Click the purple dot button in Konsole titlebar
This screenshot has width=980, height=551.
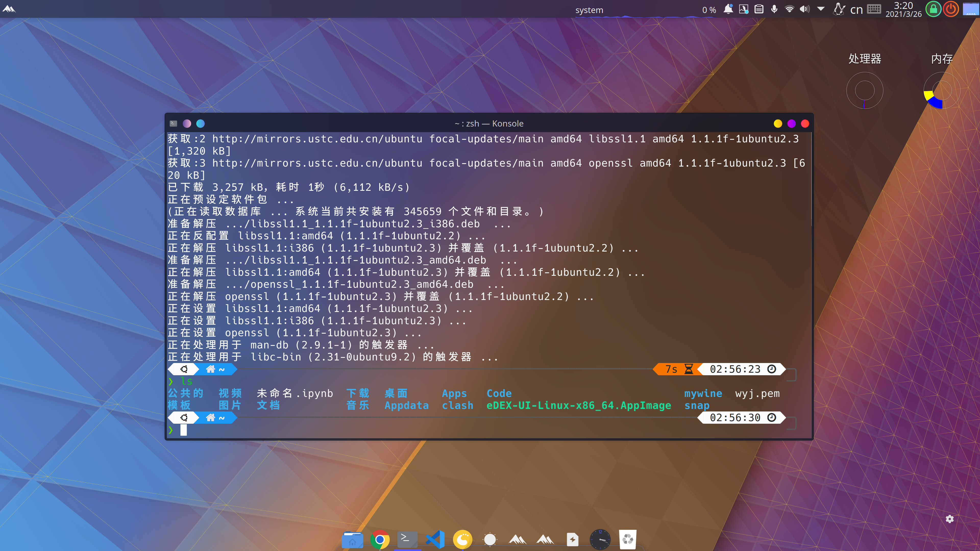point(187,123)
